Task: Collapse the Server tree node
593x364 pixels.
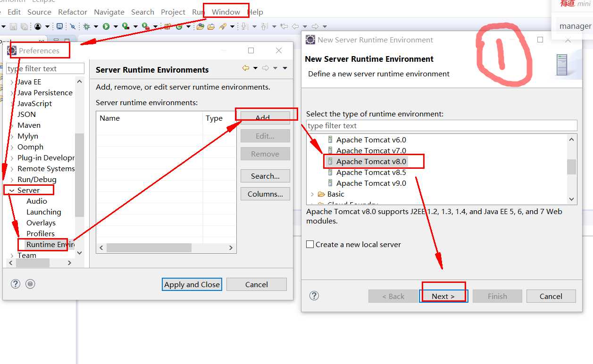Action: (x=11, y=190)
